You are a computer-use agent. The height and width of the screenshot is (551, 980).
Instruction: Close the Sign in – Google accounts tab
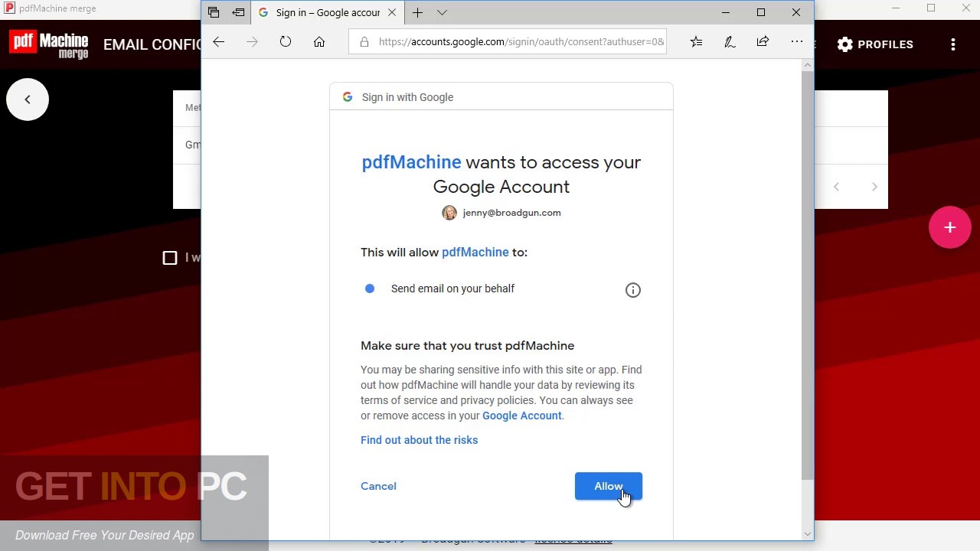392,12
